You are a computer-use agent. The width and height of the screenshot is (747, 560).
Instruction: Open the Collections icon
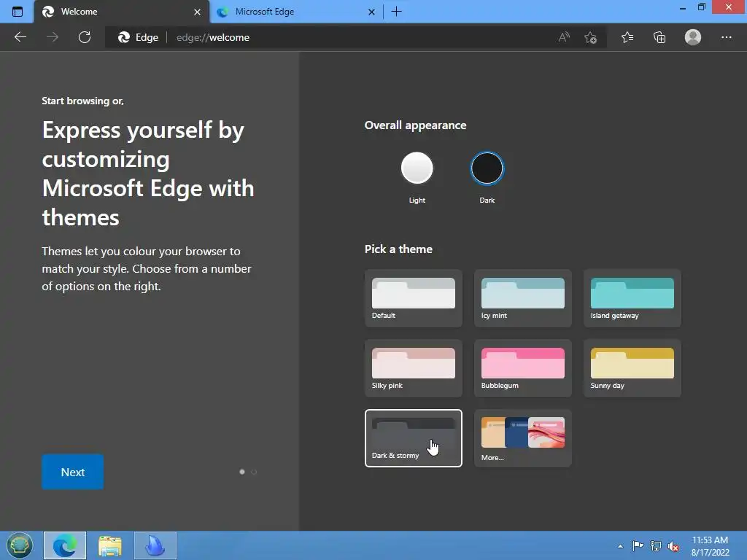(x=659, y=37)
